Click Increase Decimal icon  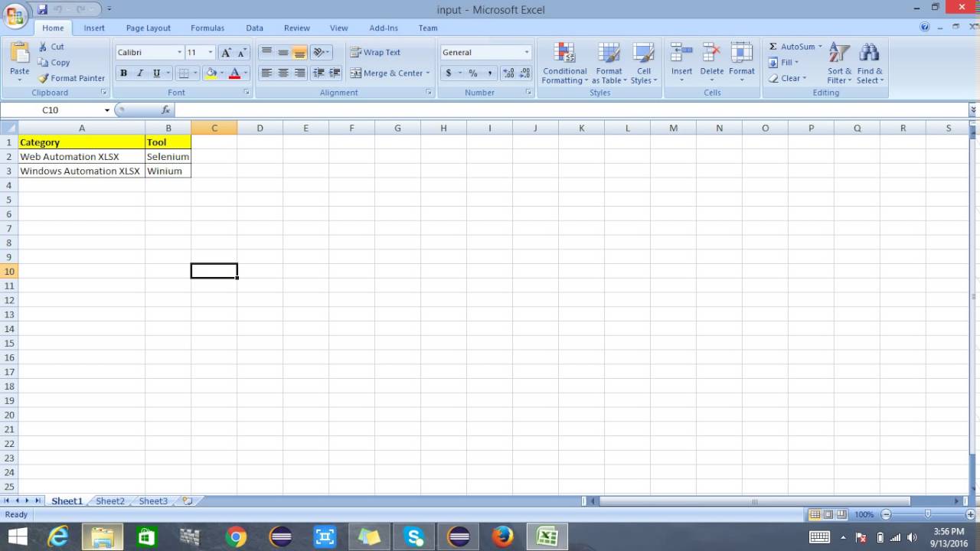tap(508, 73)
